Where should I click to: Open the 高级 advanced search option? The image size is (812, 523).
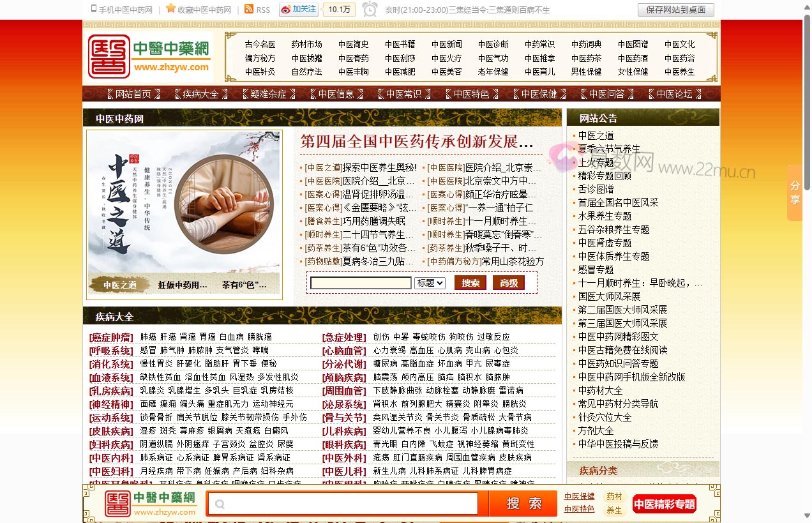[x=508, y=282]
